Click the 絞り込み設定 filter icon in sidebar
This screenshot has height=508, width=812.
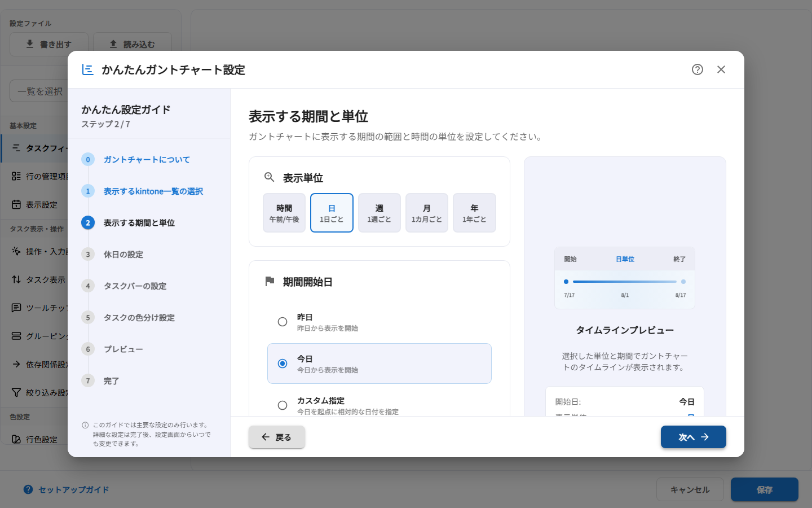pos(16,392)
